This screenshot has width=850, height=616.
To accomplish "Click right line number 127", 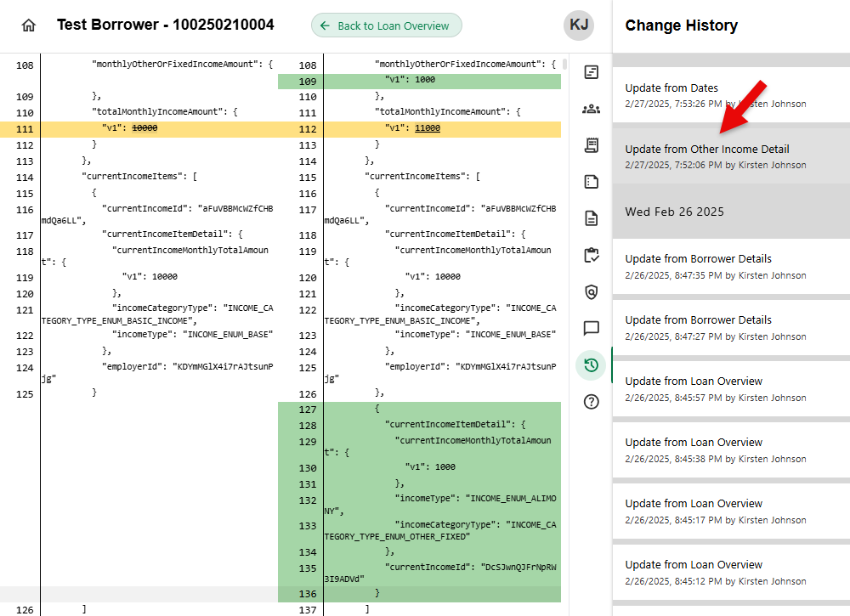I will tap(308, 410).
